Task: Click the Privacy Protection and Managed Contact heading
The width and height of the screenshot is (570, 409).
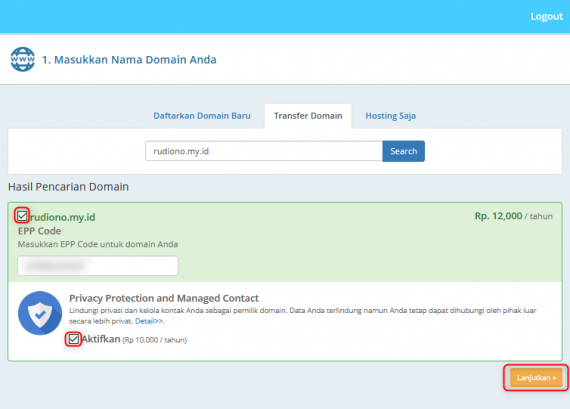Action: [x=164, y=298]
